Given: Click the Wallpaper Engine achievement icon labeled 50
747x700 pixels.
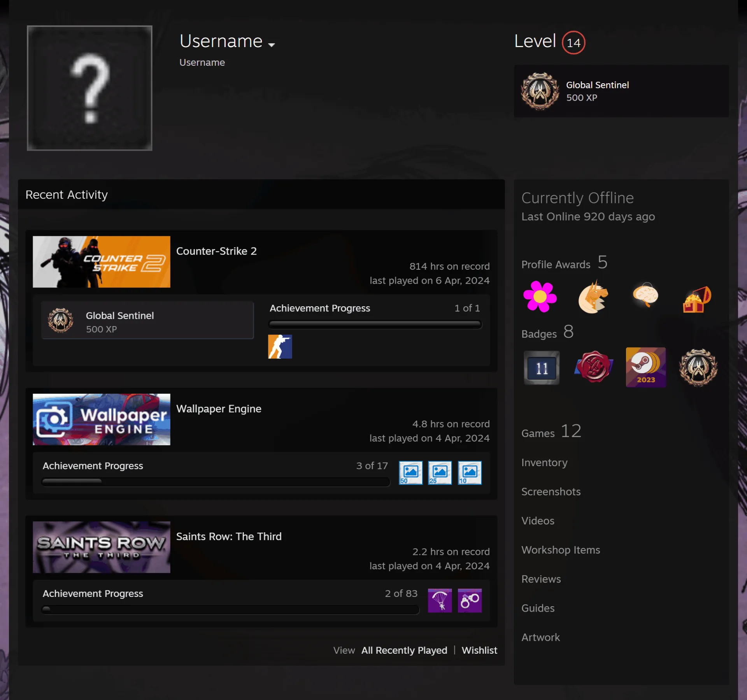Looking at the screenshot, I should [x=410, y=473].
